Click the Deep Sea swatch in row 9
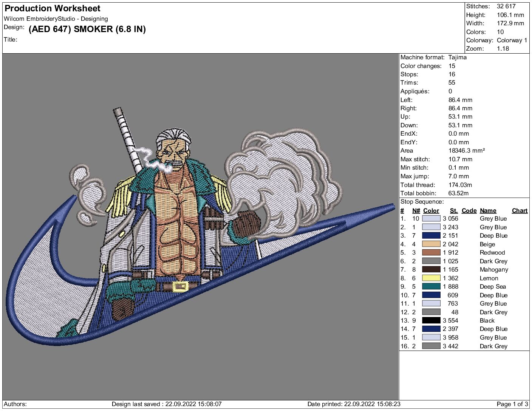The width and height of the screenshot is (532, 411). 431,286
